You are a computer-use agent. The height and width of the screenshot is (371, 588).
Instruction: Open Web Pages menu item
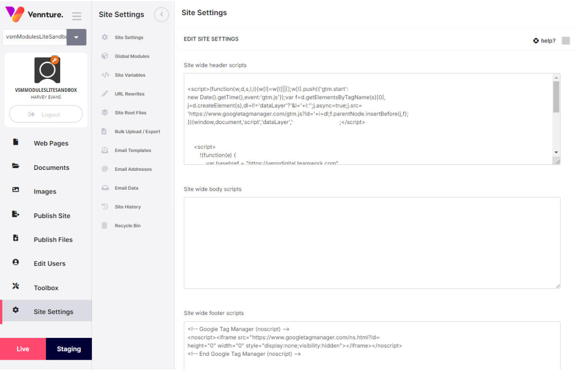tap(51, 143)
